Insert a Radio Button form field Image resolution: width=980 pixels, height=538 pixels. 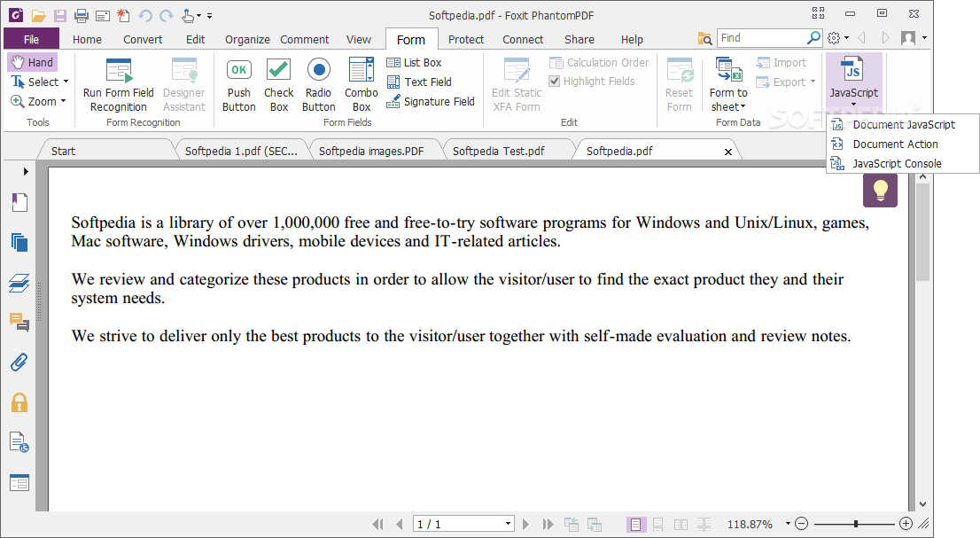319,85
